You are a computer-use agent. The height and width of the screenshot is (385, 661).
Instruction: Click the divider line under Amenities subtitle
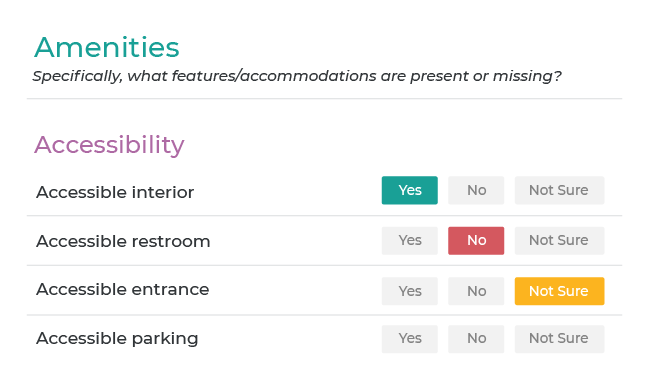pos(324,99)
